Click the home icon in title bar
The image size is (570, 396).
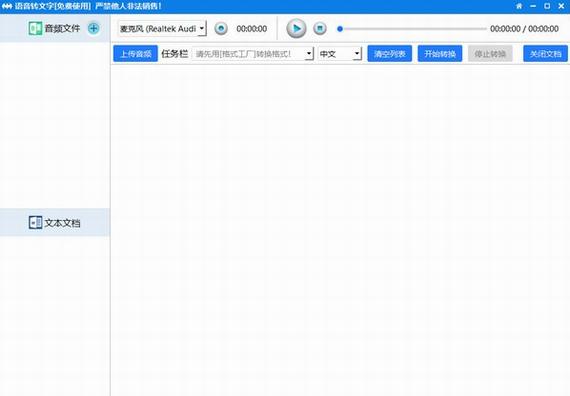tap(519, 6)
